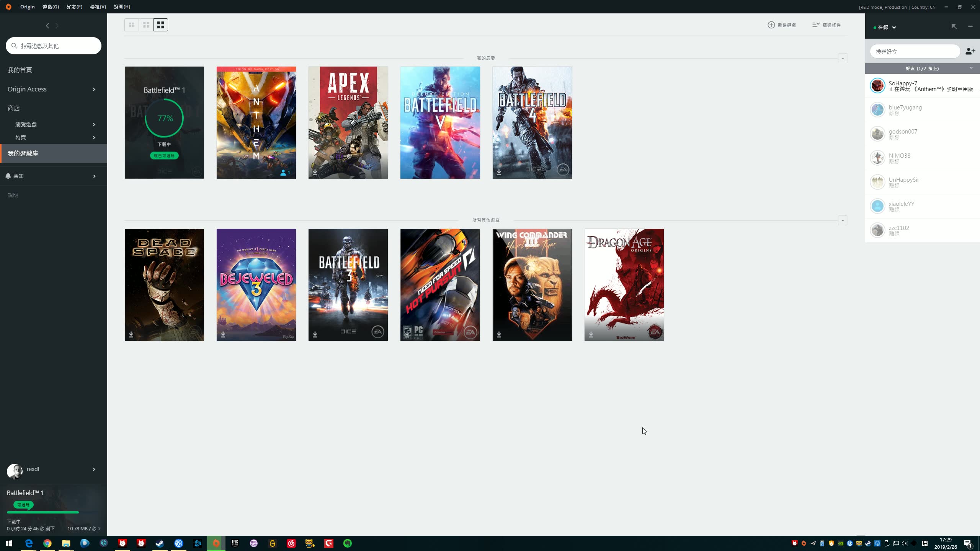
Task: Open Epic Games launcher from taskbar
Action: pyautogui.click(x=235, y=543)
